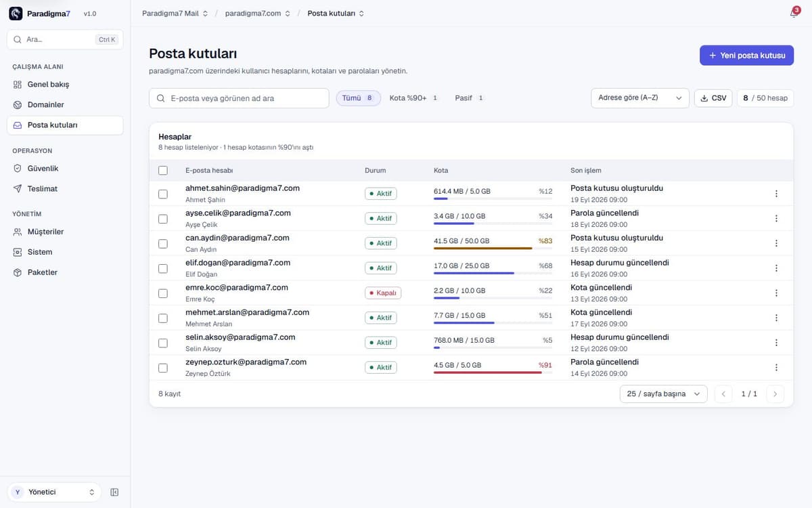Screen dimensions: 812x508
Task: Go to previous page arrow
Action: [x=723, y=394]
